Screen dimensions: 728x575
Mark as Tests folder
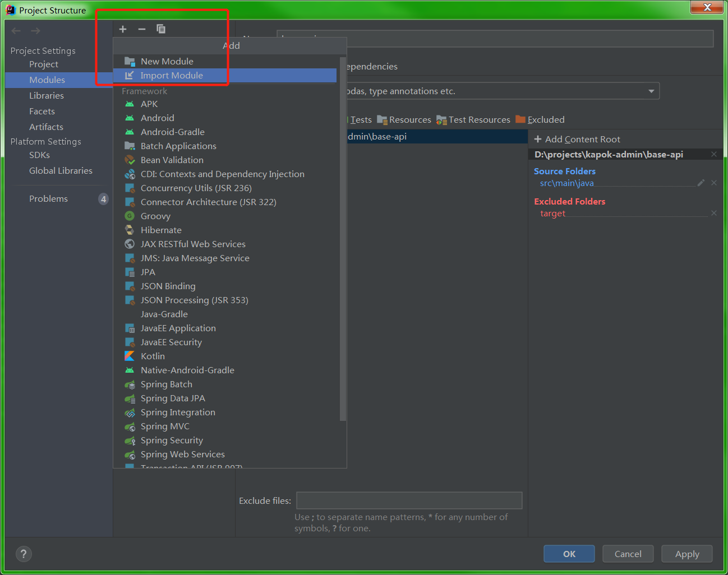(360, 120)
